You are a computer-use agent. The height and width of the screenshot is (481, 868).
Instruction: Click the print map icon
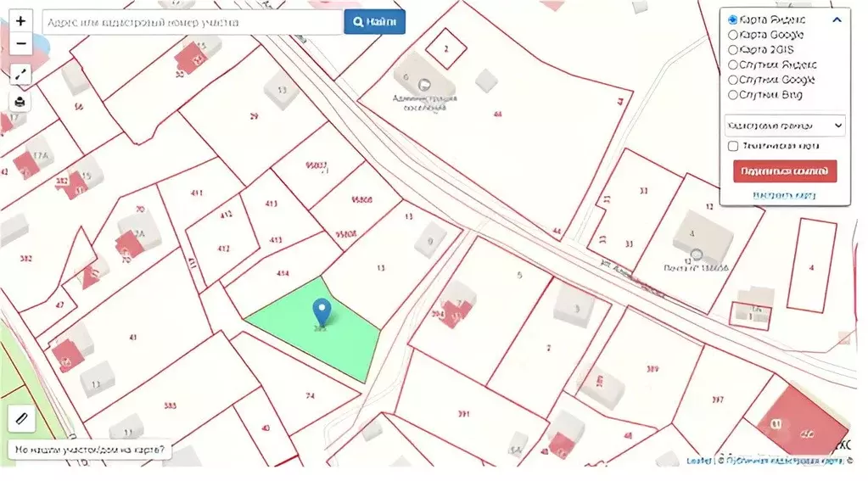[x=21, y=102]
